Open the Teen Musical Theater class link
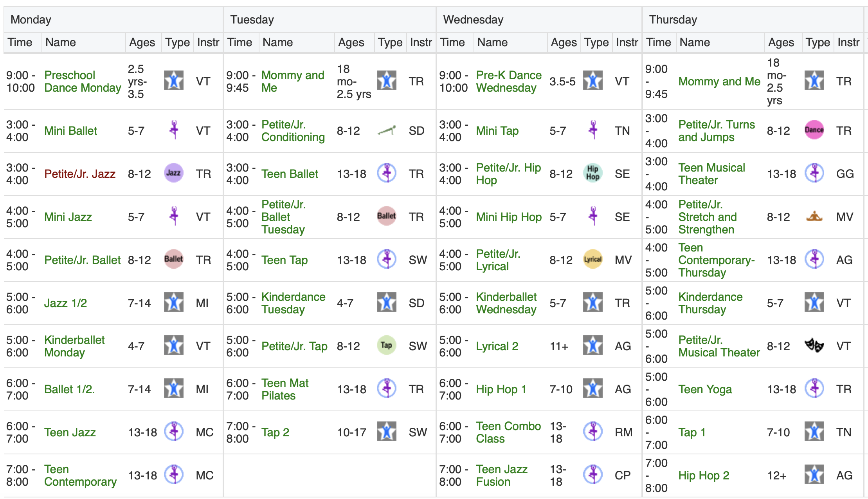The image size is (868, 499). pos(711,174)
